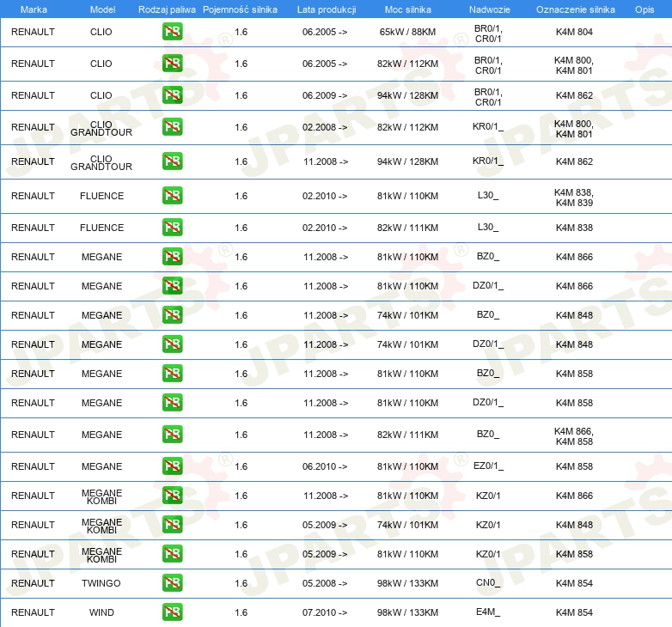Click the fuel icon for FLUENCE 82kW / 111KM
Viewport: 672px width, 627px height.
point(172,228)
